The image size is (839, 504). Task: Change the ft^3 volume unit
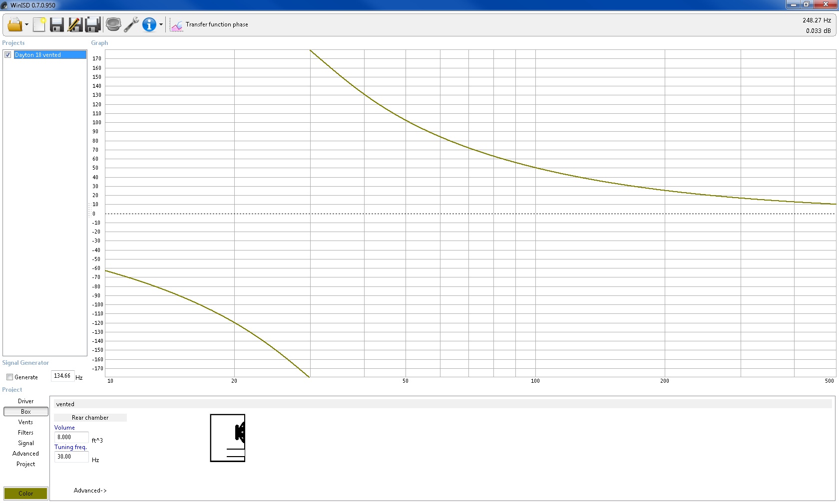tap(97, 441)
